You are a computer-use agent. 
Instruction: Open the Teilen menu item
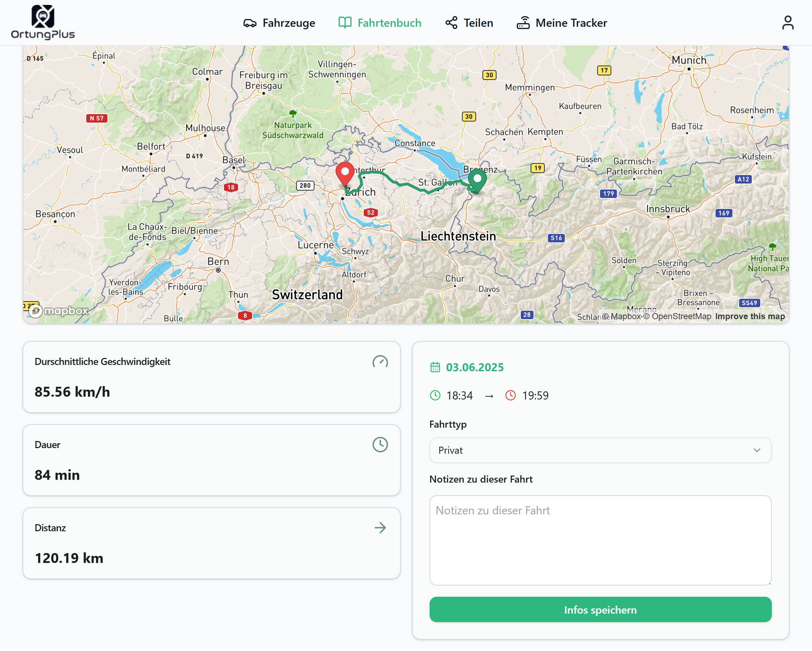tap(469, 23)
